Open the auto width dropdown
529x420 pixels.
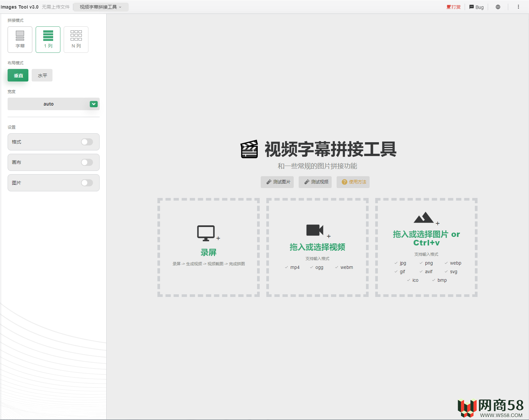tap(53, 104)
